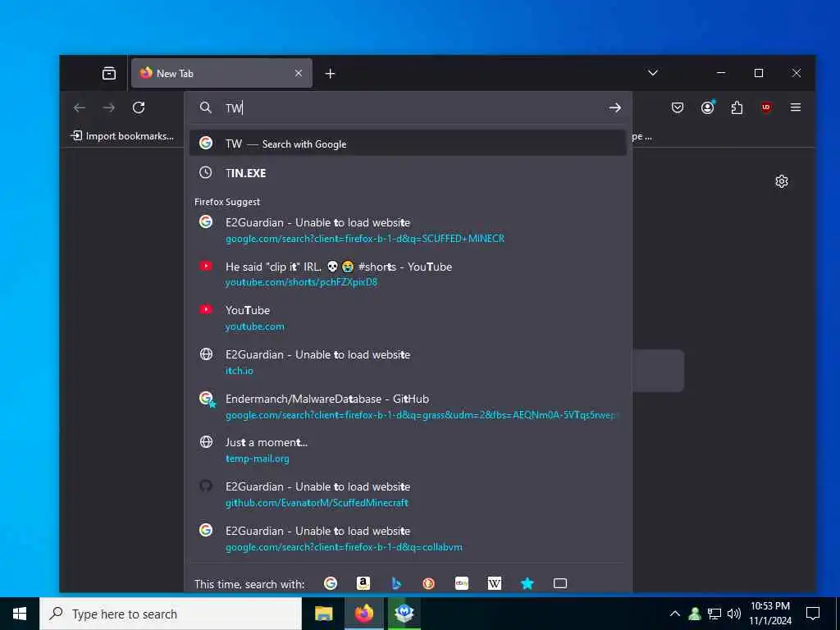Expand the list all tabs chevron
Viewport: 840px width, 630px height.
pyautogui.click(x=652, y=73)
